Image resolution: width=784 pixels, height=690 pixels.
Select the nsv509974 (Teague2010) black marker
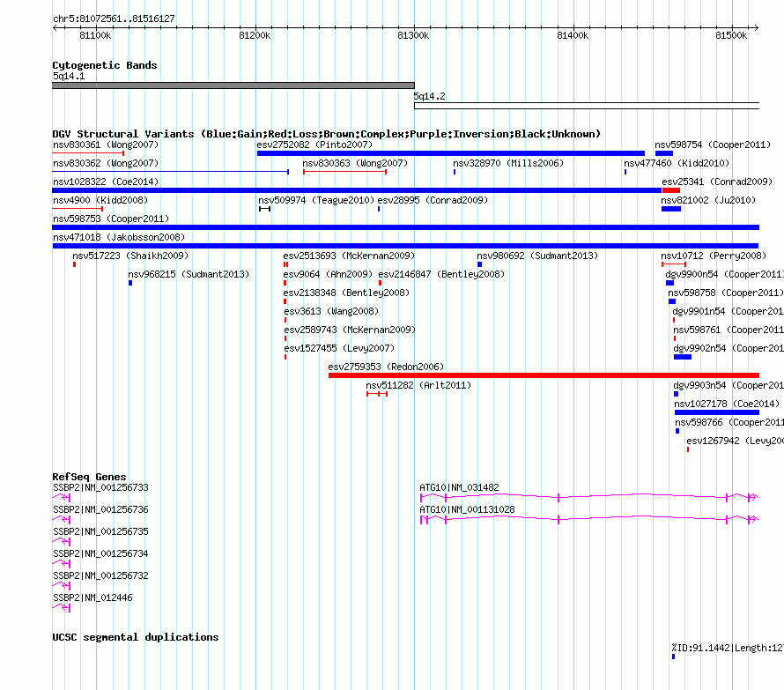click(264, 209)
